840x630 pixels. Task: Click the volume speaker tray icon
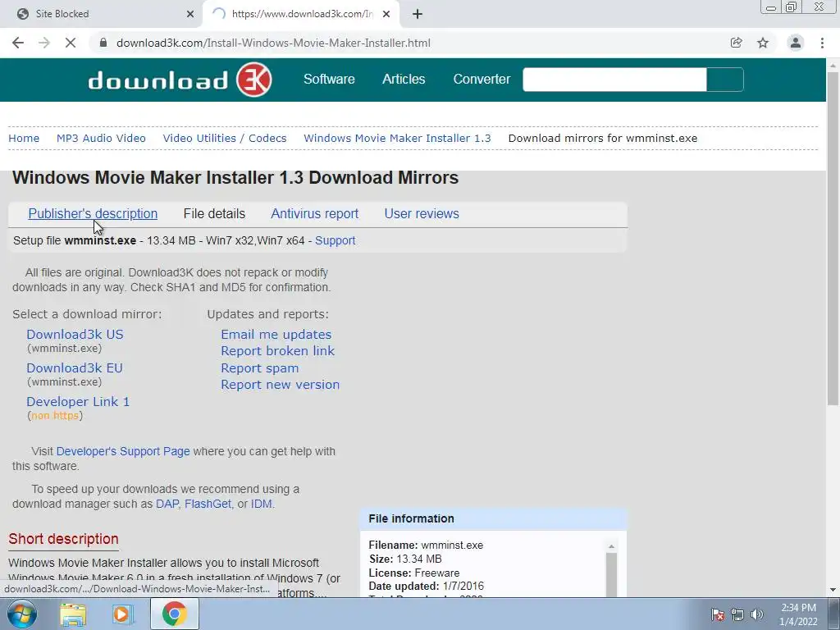[x=757, y=614]
